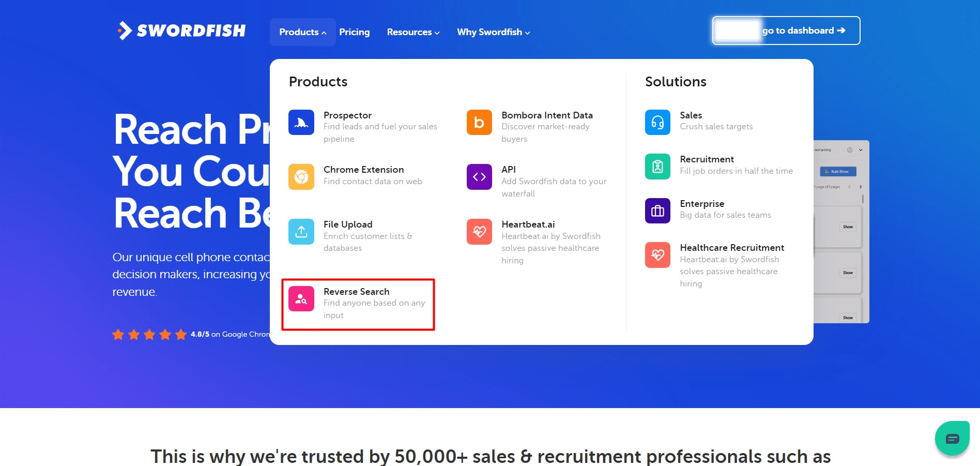
Task: Click the 'Crush sales targets' text
Action: pyautogui.click(x=716, y=127)
